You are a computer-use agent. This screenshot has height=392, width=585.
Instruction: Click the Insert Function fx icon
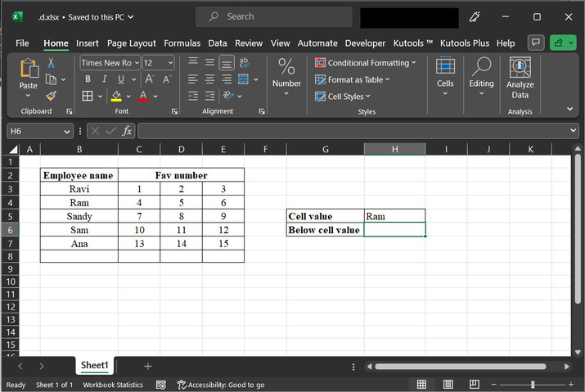point(127,131)
